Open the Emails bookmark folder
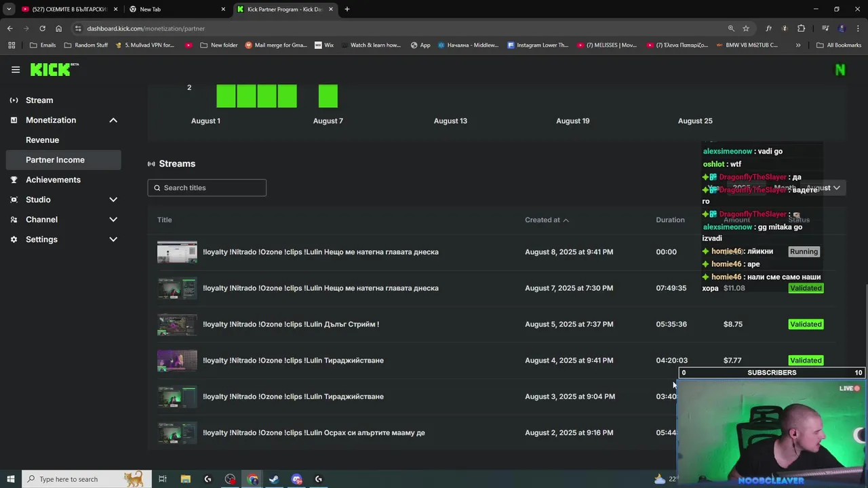The height and width of the screenshot is (488, 868). coord(43,45)
